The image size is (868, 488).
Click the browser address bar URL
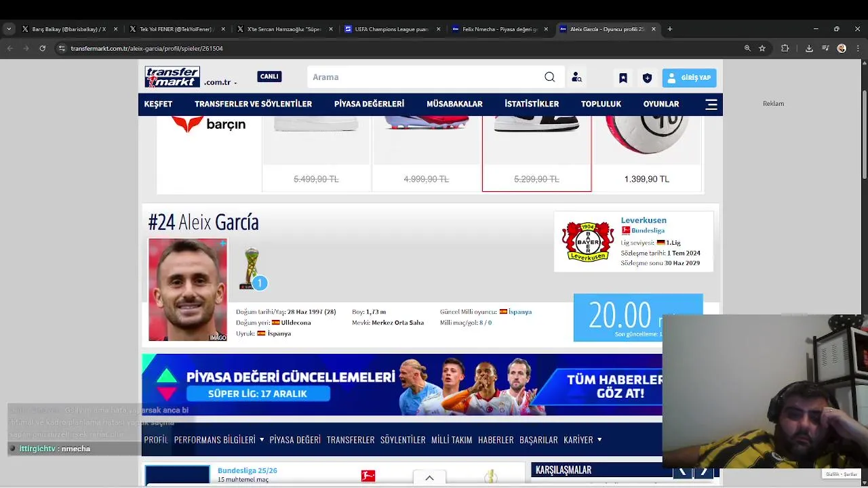pos(147,48)
